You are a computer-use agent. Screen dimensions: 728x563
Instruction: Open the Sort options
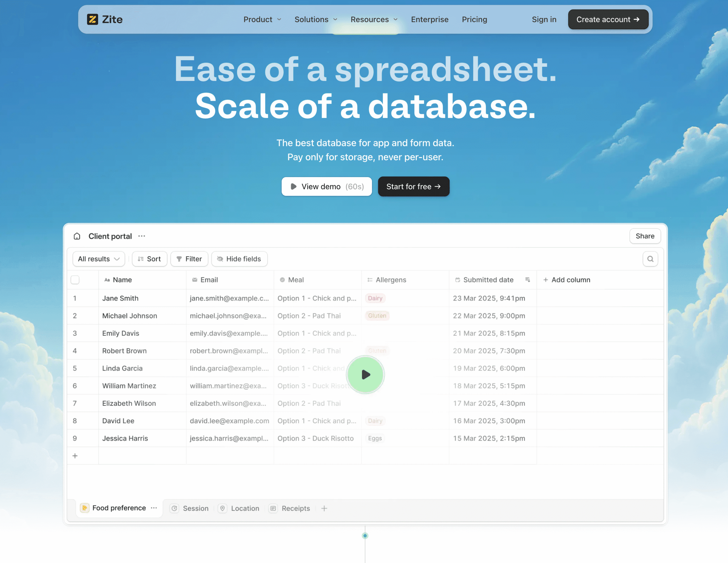149,259
